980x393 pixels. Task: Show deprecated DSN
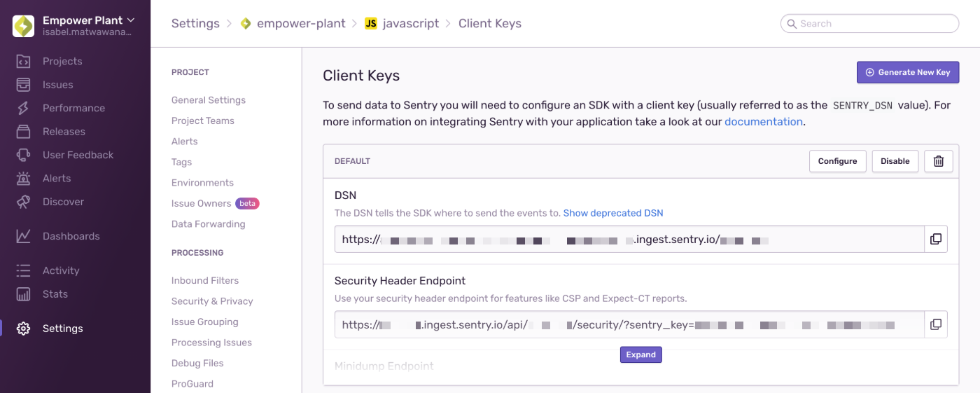click(612, 213)
